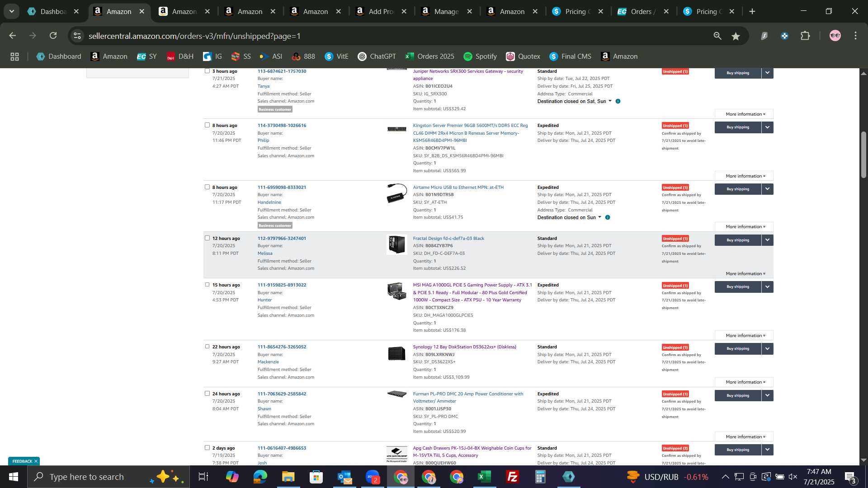868x488 pixels.
Task: Open Excel from the taskbar
Action: 484,477
